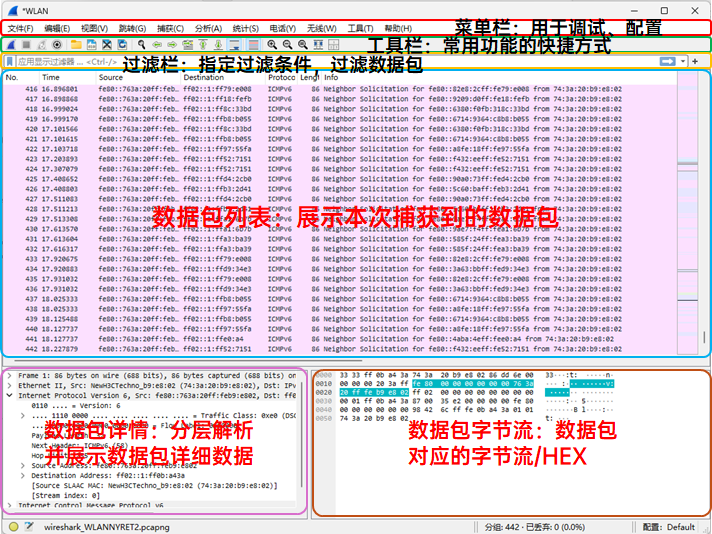The image size is (712, 534).
Task: Open the 电话(Y) menu
Action: coord(282,28)
